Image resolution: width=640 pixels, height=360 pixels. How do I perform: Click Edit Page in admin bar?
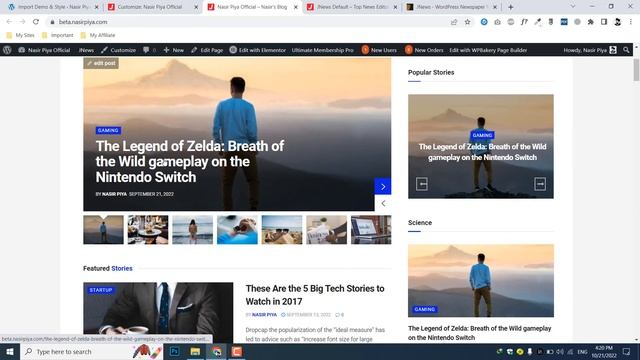point(207,50)
